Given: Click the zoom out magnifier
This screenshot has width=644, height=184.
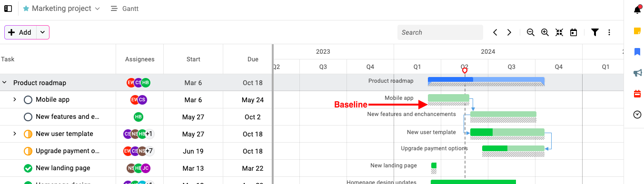Looking at the screenshot, I should 531,32.
